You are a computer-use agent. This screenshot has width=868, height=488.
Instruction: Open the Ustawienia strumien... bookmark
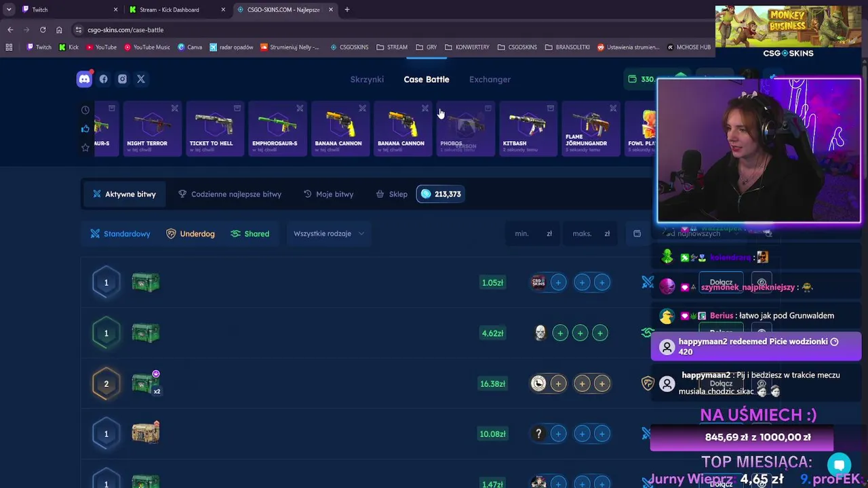(x=628, y=47)
